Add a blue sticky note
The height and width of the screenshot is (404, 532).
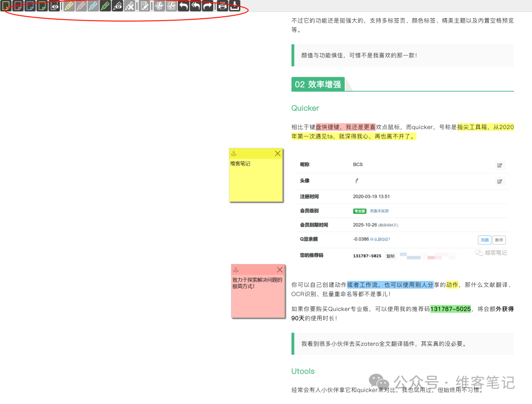point(30,6)
